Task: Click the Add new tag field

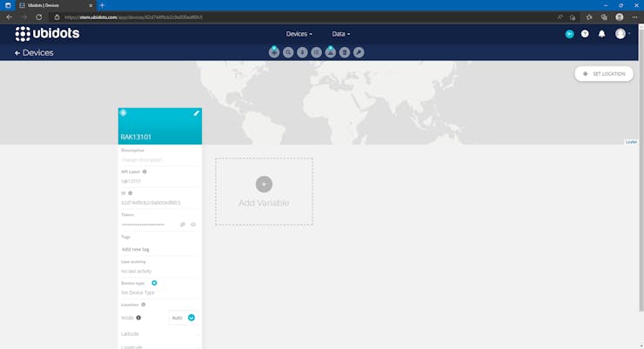Action: tap(159, 249)
